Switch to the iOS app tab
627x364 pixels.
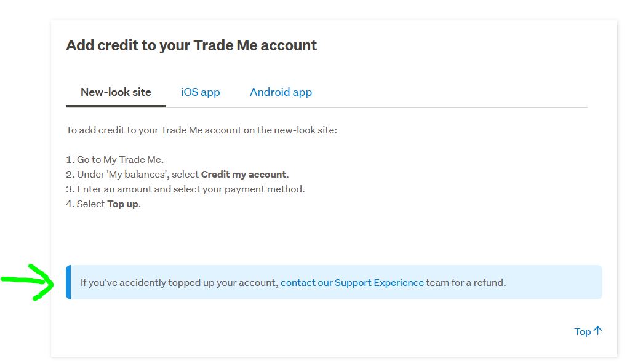point(200,92)
